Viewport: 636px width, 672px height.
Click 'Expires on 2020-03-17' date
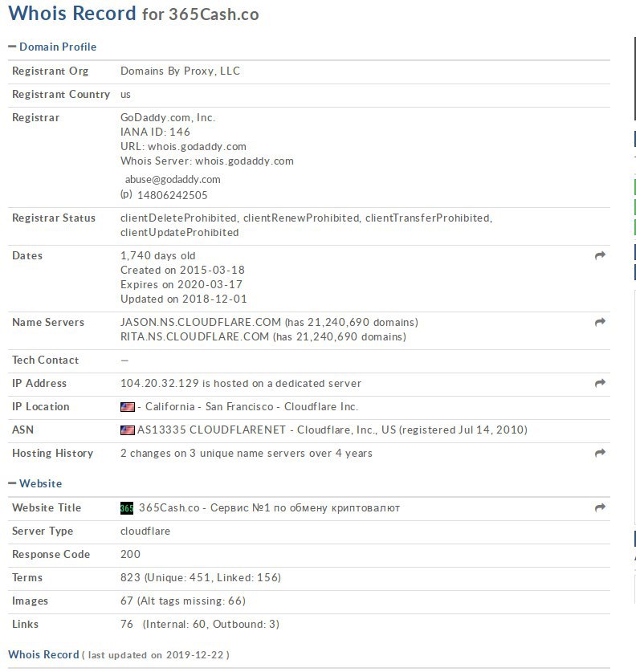point(181,284)
